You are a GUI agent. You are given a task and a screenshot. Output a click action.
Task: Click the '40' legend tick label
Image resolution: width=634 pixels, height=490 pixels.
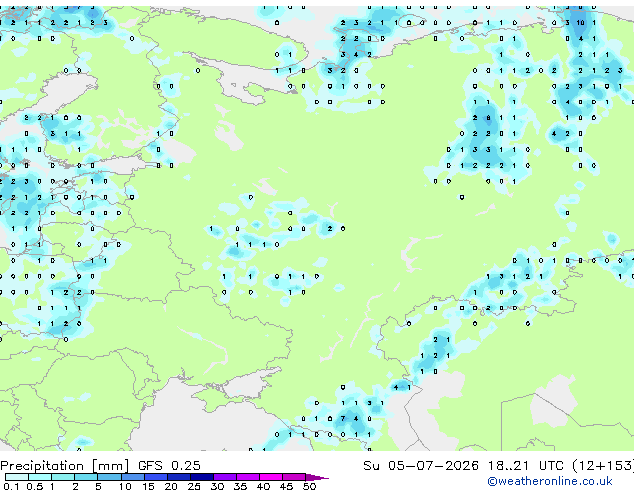point(263,486)
